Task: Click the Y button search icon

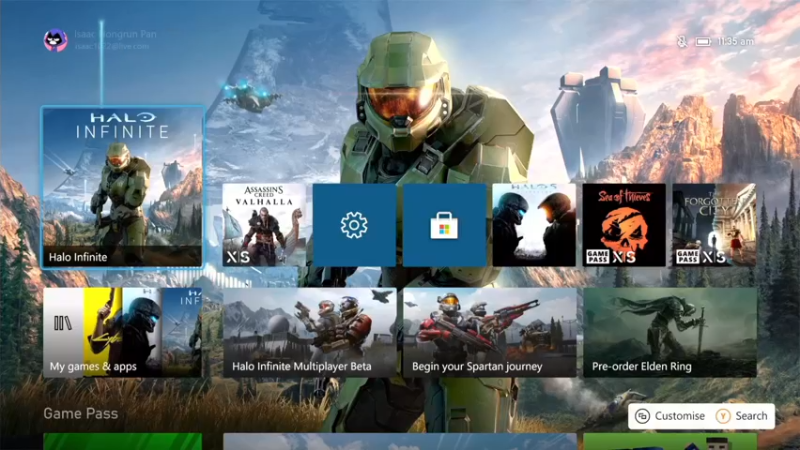Action: [x=722, y=416]
